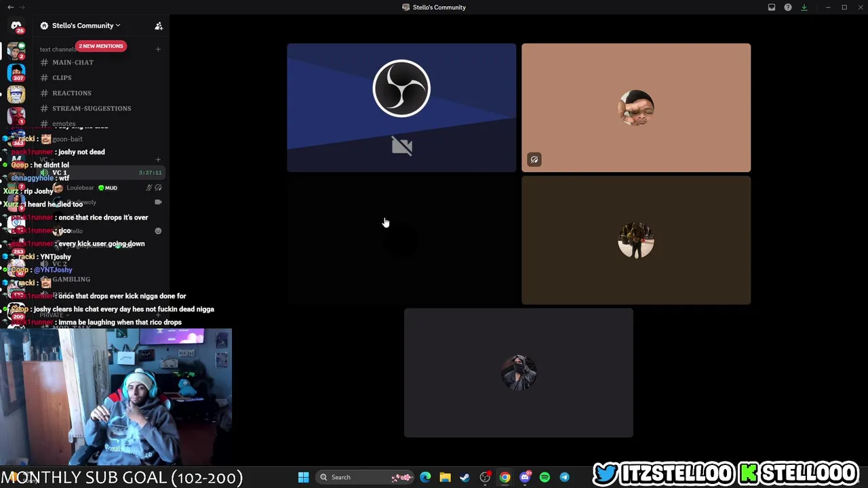The image size is (868, 488).
Task: Click the taskbar Search box
Action: [x=366, y=477]
